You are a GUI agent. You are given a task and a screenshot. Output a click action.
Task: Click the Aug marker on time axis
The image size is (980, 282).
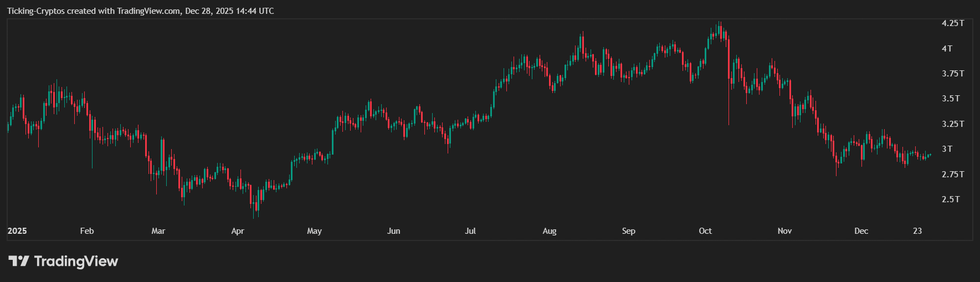tap(550, 231)
